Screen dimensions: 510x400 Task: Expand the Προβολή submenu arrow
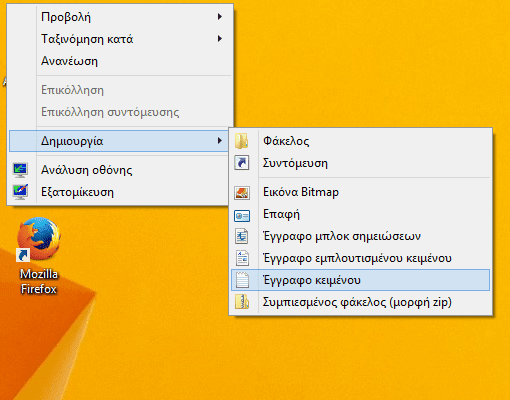[220, 16]
